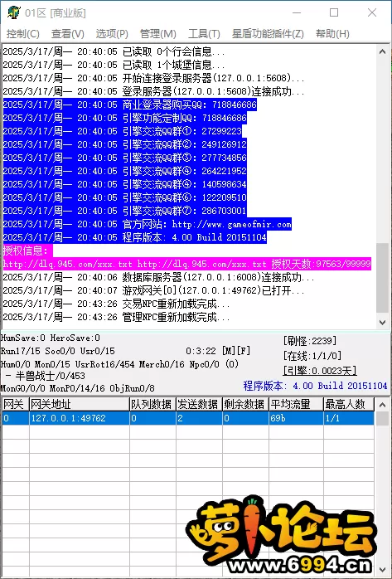The width and height of the screenshot is (392, 579).
Task: Click the gateway list scroll up arrow
Action: [384, 405]
